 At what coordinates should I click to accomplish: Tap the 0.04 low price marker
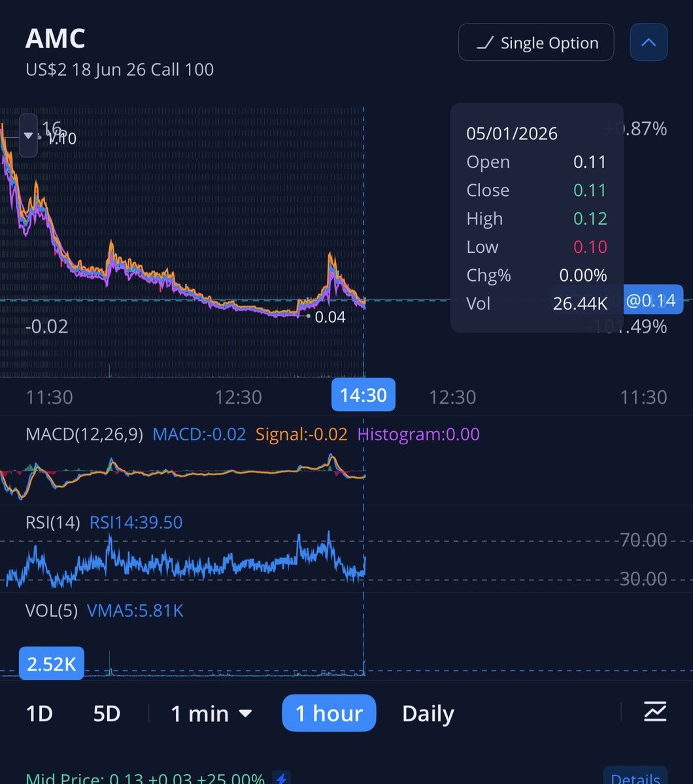coord(330,318)
